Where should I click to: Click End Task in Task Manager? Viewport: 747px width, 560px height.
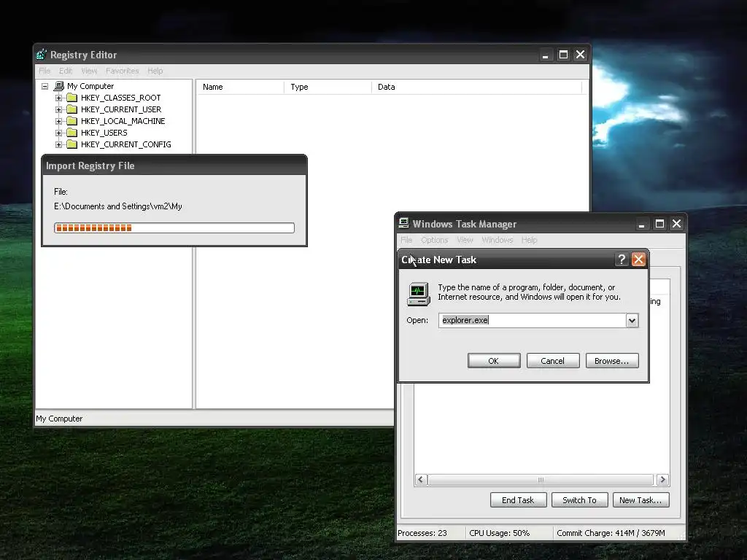tap(518, 500)
